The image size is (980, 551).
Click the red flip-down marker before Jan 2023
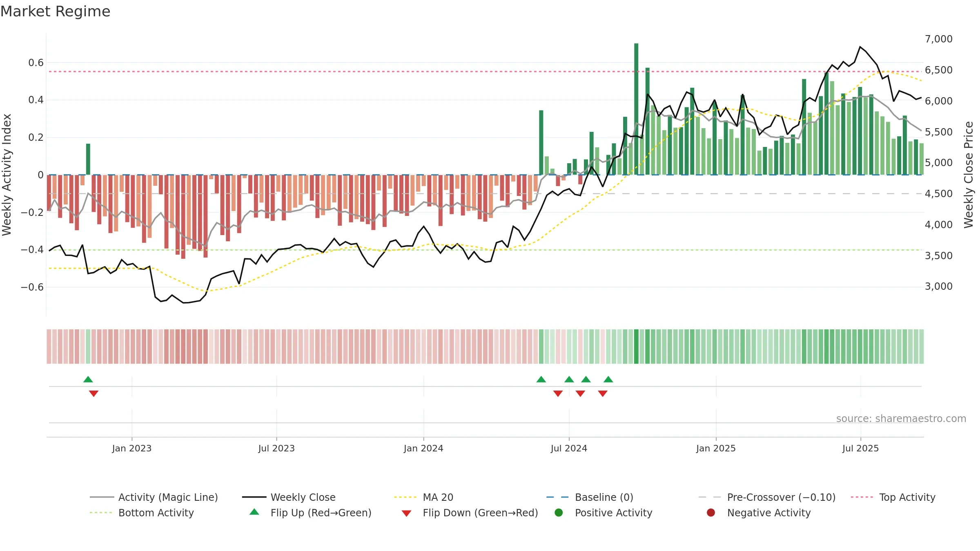pos(94,393)
